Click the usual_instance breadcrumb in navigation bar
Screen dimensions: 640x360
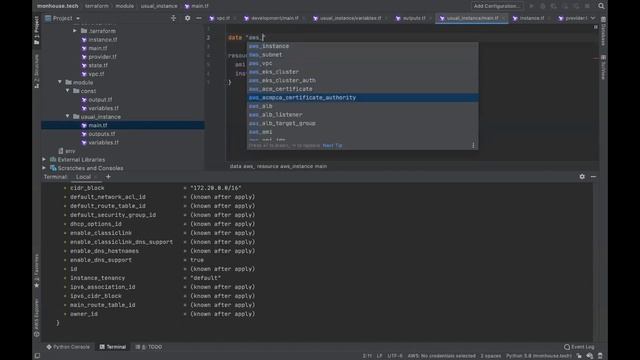point(159,6)
